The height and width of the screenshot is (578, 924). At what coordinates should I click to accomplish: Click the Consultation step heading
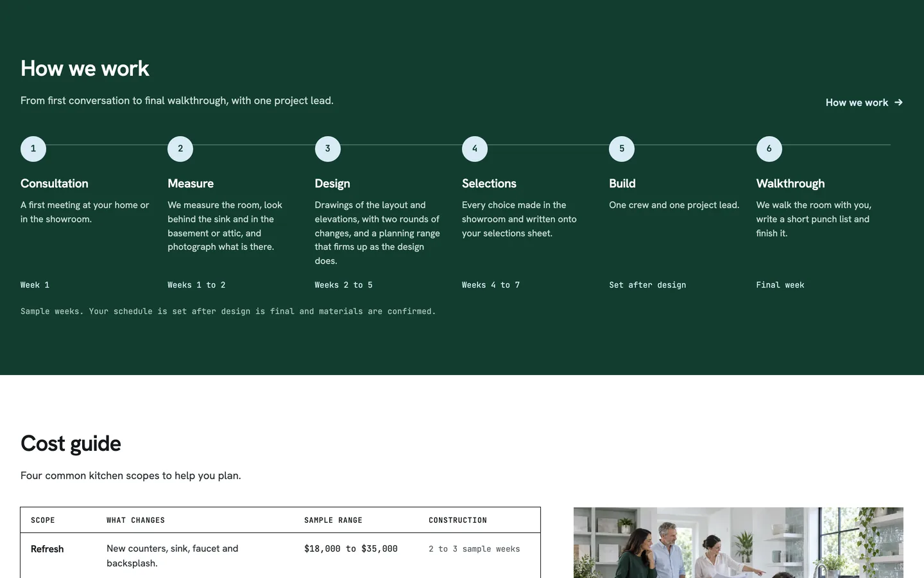(x=55, y=184)
